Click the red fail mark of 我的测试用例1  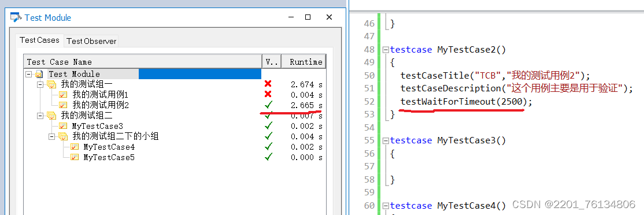click(268, 94)
